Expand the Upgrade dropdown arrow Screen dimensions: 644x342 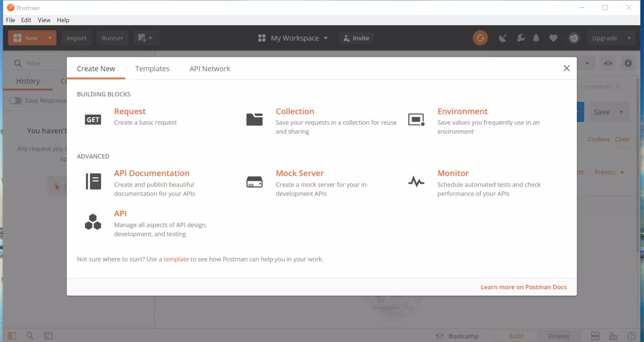[x=629, y=38]
